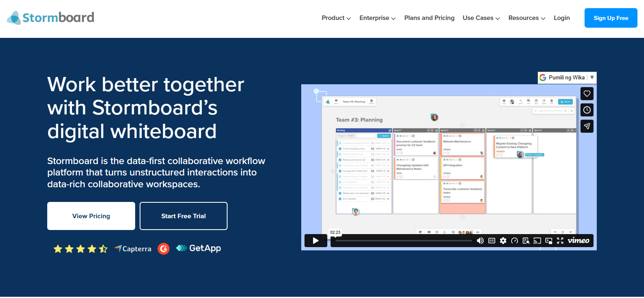Image resolution: width=644 pixels, height=298 pixels.
Task: Click the red G2 logo
Action: pyautogui.click(x=164, y=248)
